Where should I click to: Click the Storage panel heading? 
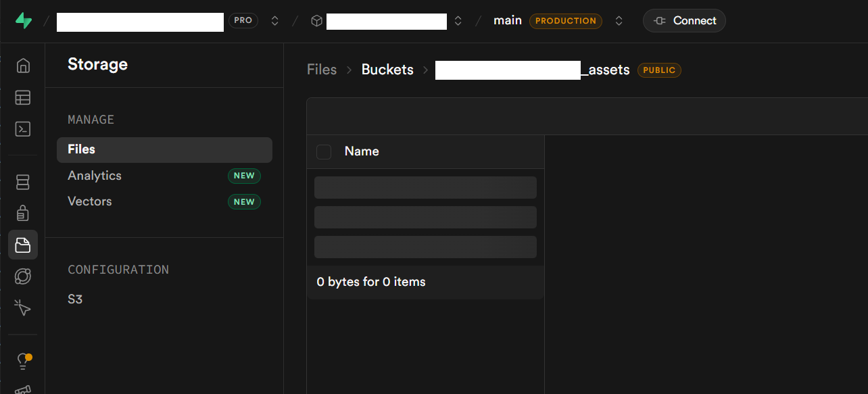click(97, 64)
